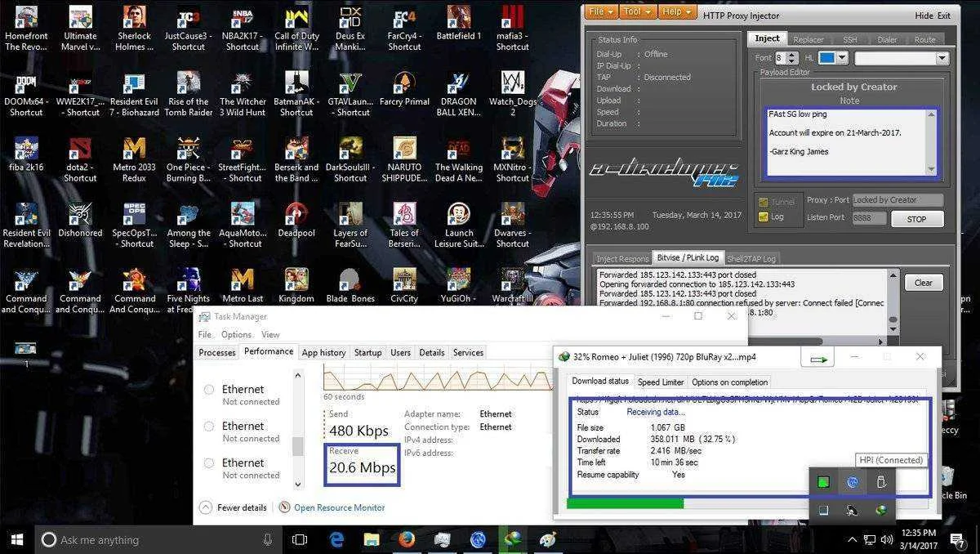This screenshot has width=980, height=554.
Task: Switch to the Replacer tab
Action: pos(808,39)
